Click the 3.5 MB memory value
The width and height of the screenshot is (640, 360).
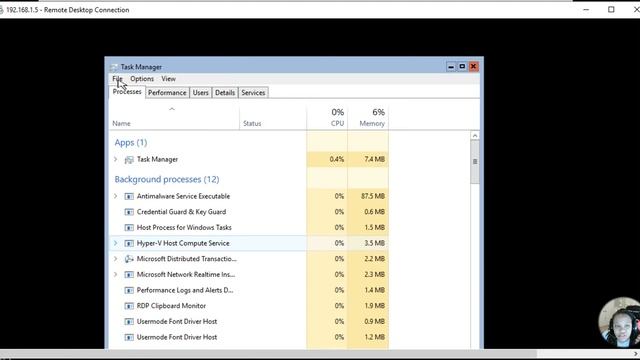coord(375,243)
